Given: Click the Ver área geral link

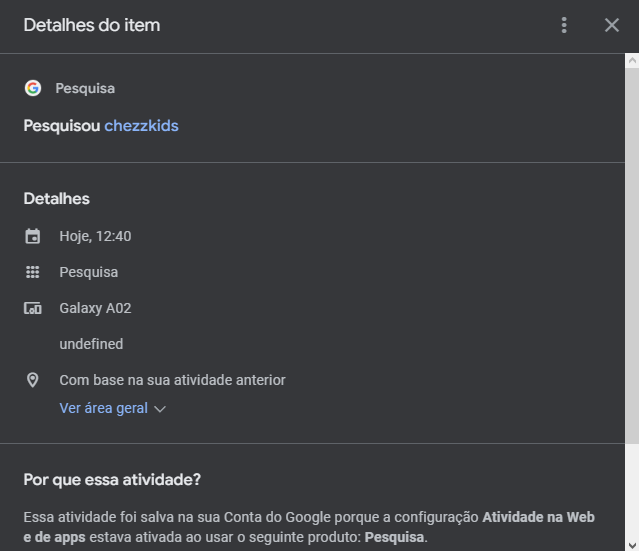Looking at the screenshot, I should coord(103,408).
